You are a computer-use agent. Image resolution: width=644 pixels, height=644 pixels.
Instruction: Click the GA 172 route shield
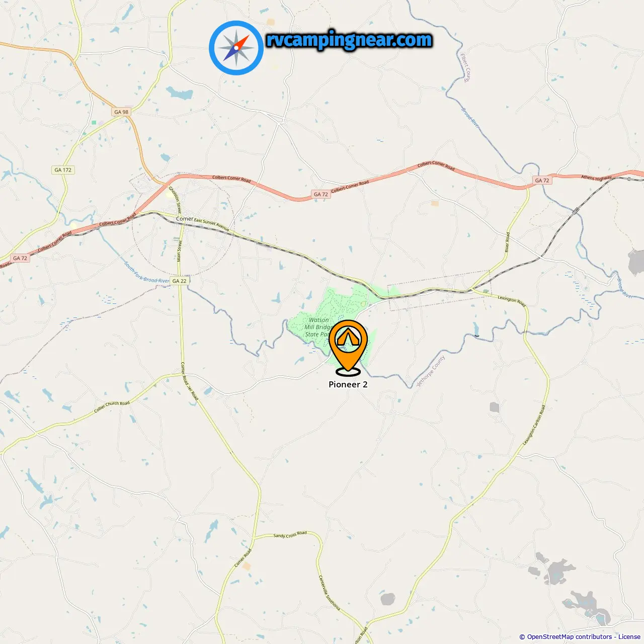63,170
